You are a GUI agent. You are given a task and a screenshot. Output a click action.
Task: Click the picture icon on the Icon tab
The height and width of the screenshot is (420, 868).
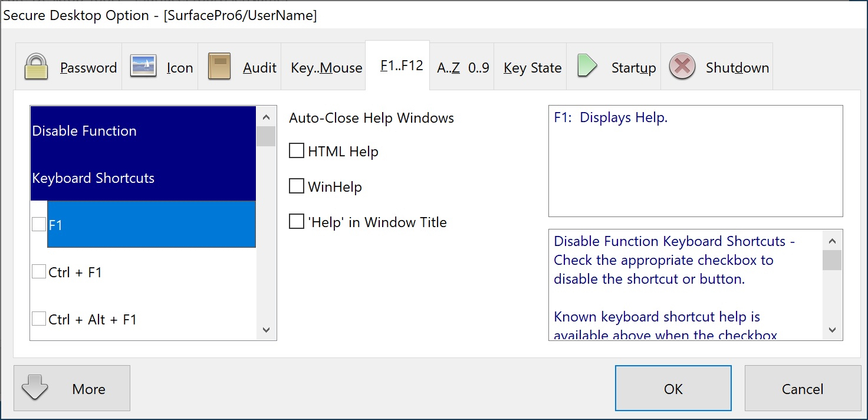click(x=143, y=66)
